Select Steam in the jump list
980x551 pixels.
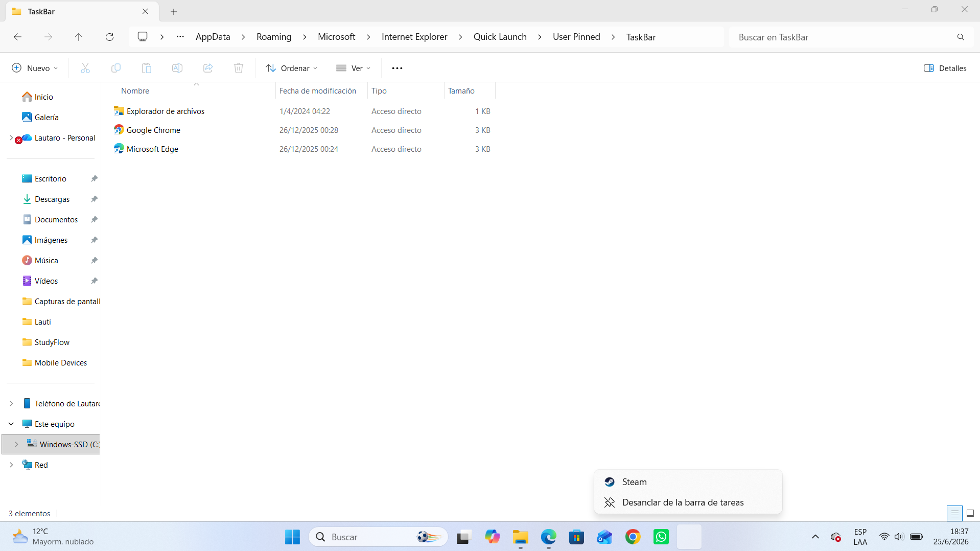point(688,482)
